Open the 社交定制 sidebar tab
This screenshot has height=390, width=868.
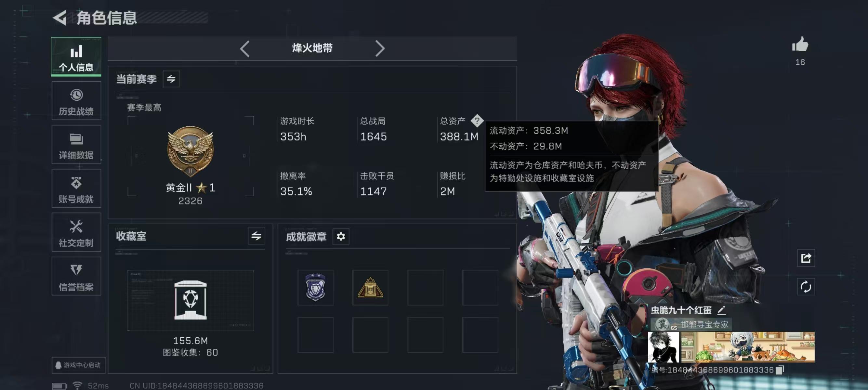pos(76,232)
